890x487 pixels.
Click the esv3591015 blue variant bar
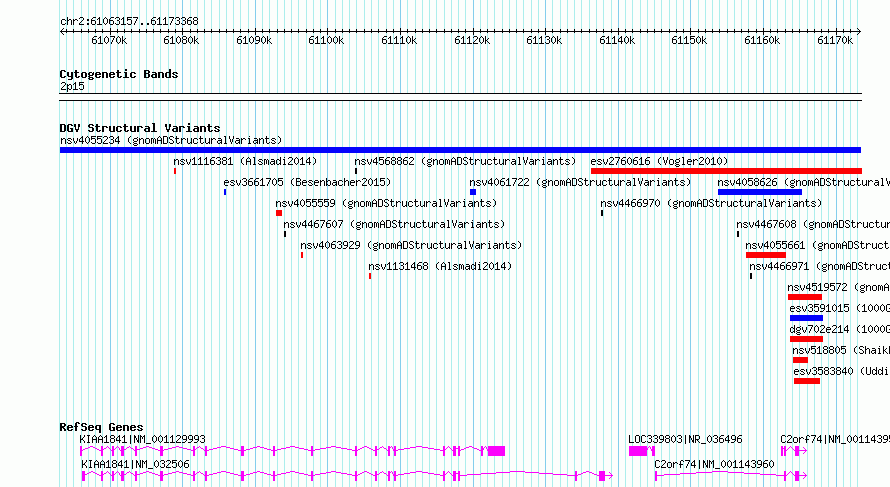(x=806, y=318)
